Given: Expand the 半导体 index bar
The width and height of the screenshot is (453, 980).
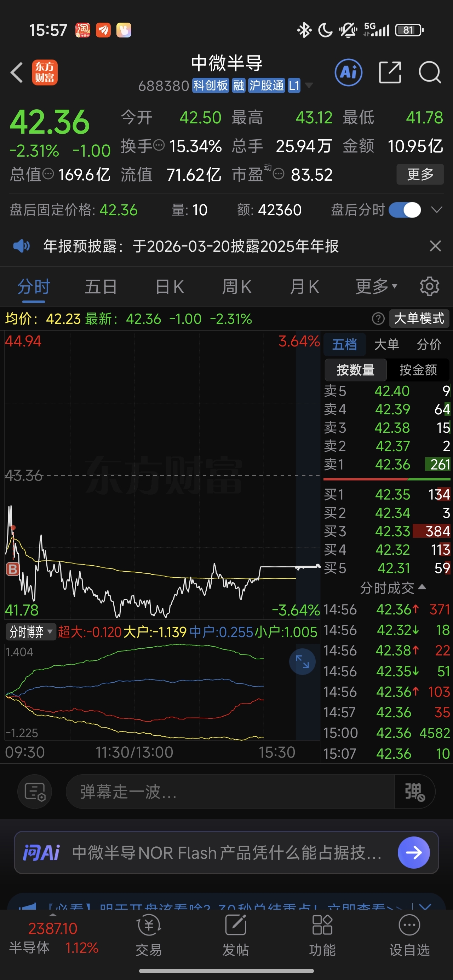Looking at the screenshot, I should click(x=53, y=914).
